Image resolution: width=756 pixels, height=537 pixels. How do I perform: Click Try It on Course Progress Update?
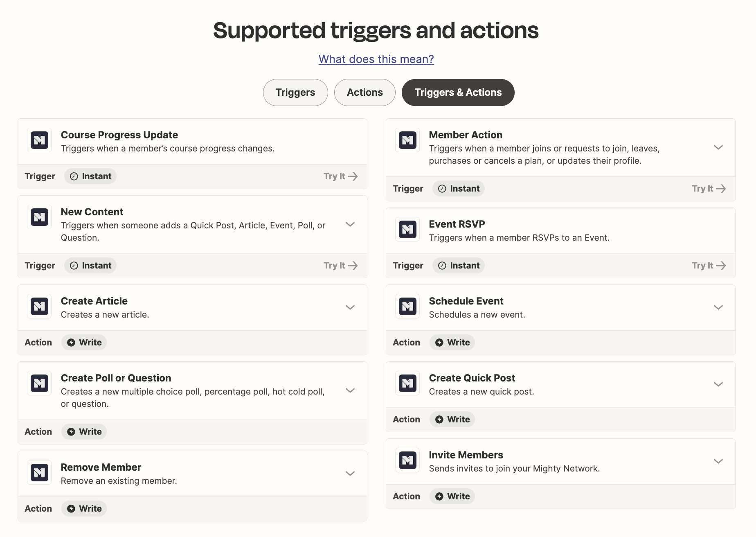(340, 176)
